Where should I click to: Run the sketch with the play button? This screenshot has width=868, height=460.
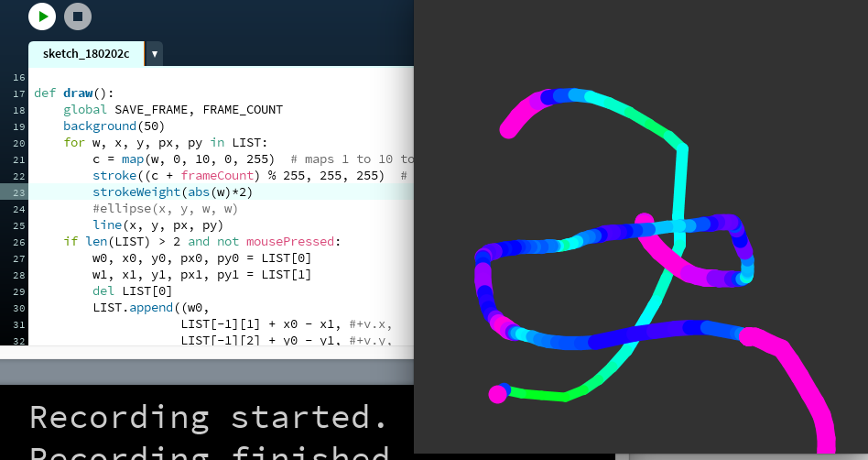(x=42, y=16)
